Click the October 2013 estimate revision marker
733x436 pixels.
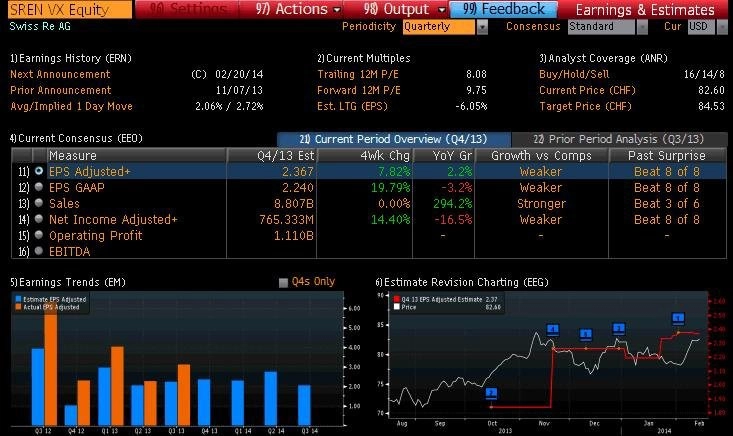click(491, 393)
